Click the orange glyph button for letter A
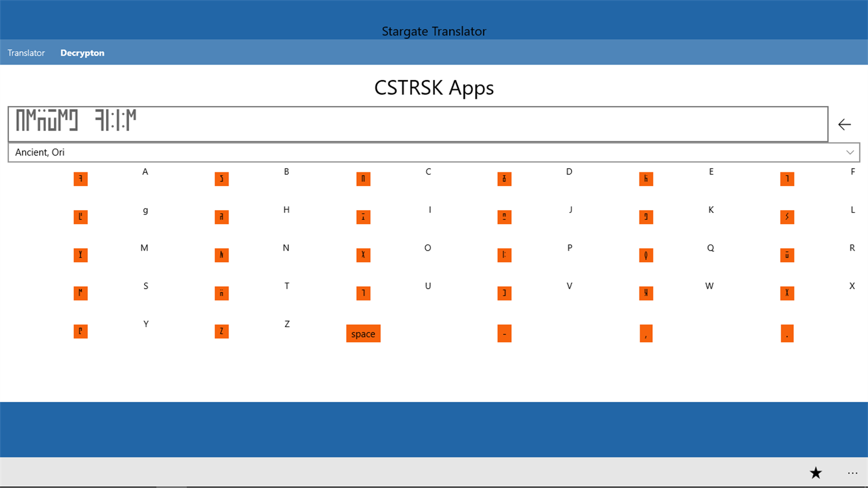 [81, 179]
